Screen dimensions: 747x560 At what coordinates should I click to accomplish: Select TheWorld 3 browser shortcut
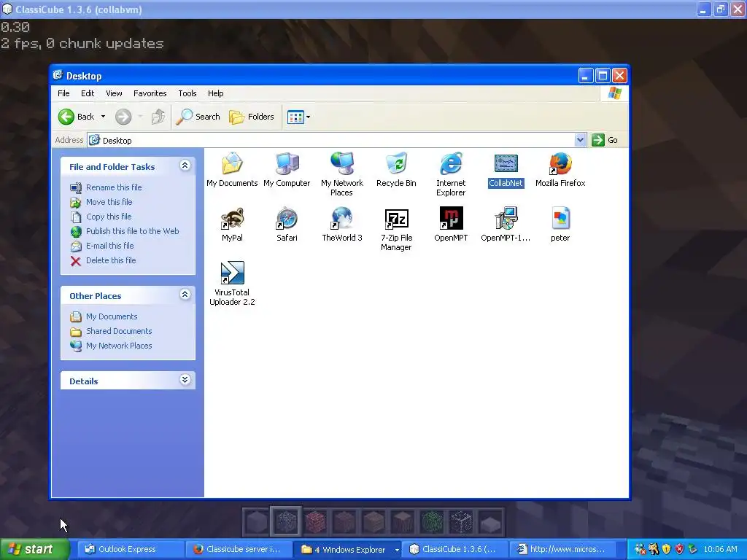point(341,225)
